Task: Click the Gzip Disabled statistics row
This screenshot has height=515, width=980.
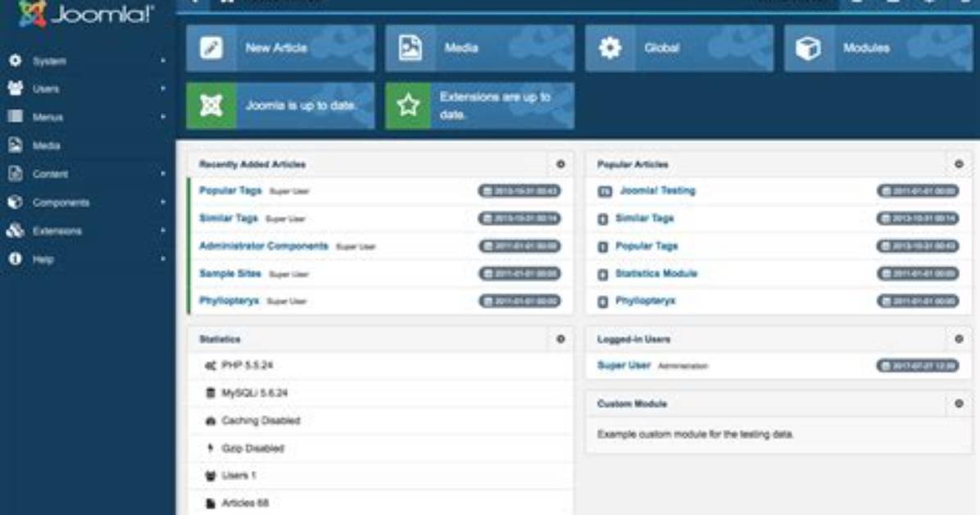Action: (380, 448)
